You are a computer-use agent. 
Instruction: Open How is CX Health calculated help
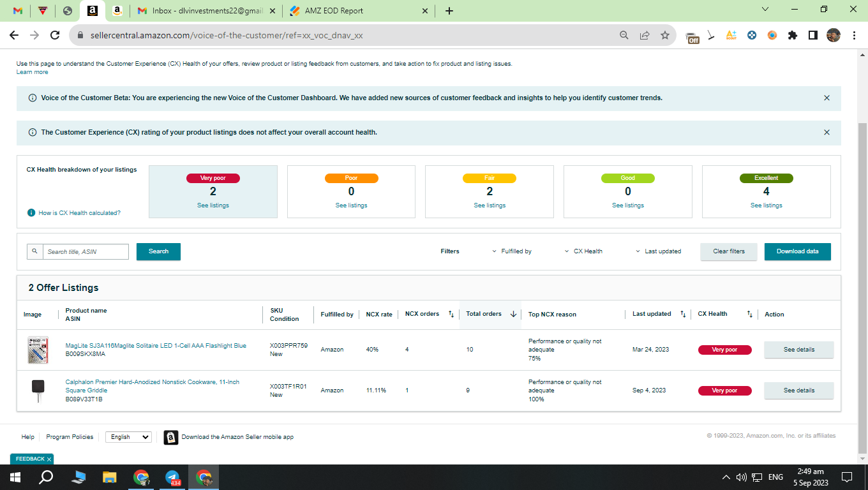(79, 213)
